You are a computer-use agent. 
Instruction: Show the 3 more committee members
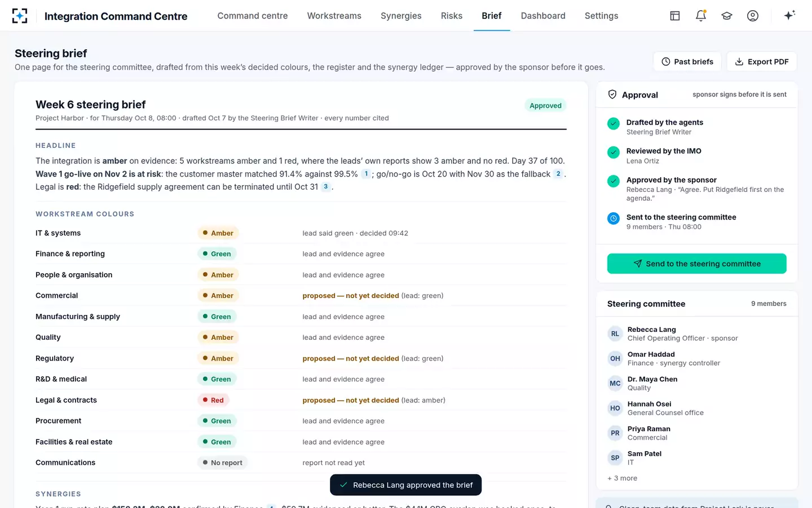[623, 478]
